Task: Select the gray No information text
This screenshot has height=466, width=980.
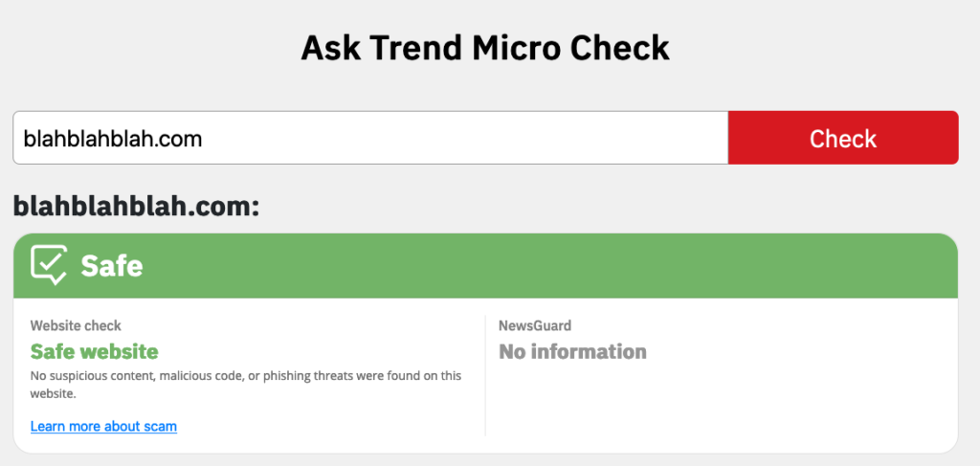Action: 572,352
